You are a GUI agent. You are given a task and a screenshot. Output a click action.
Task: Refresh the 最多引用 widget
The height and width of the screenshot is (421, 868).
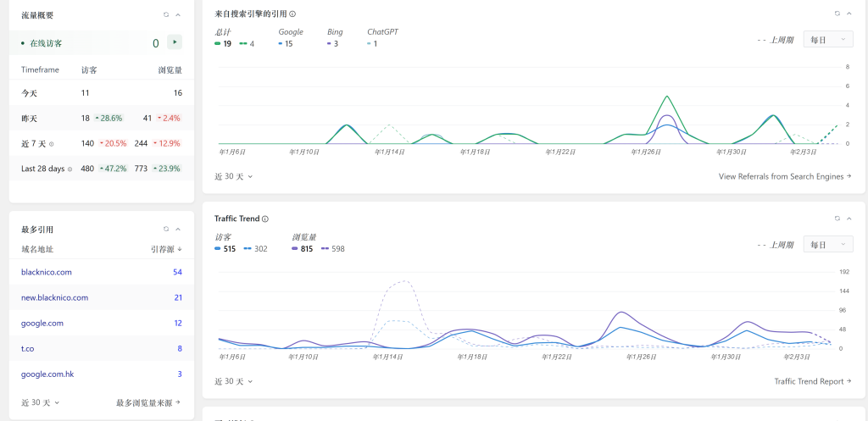166,229
